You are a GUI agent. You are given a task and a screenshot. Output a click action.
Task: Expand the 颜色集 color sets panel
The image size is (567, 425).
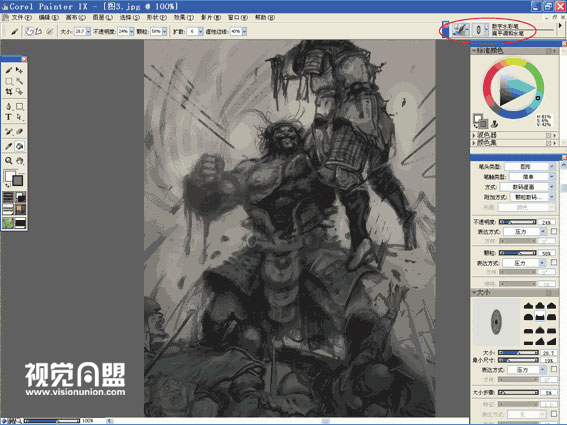pyautogui.click(x=474, y=143)
